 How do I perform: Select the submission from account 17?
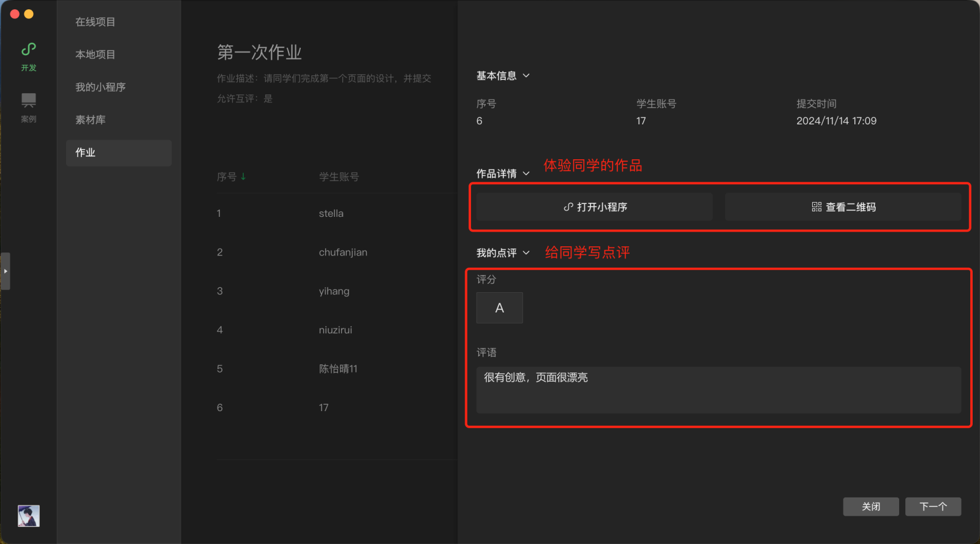(337, 407)
